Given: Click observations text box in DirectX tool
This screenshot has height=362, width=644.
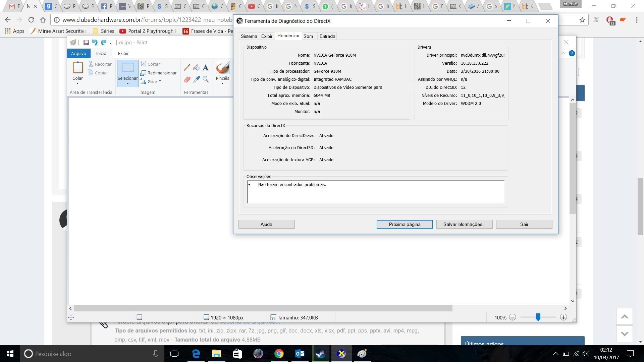Looking at the screenshot, I should click(x=376, y=192).
